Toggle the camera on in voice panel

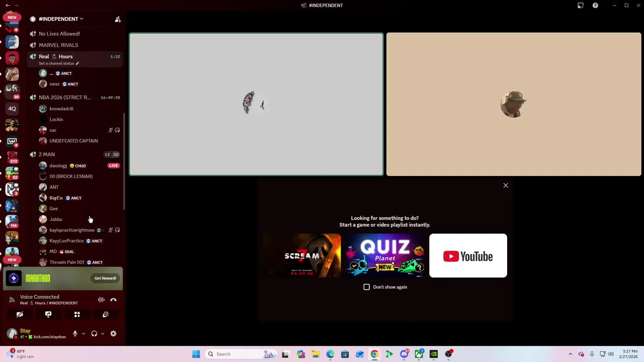[x=20, y=314]
